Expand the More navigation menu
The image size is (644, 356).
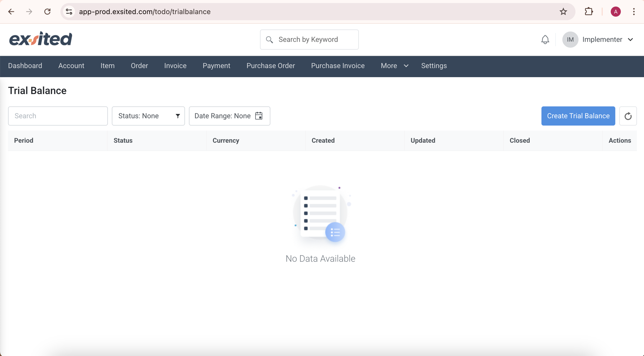(394, 66)
